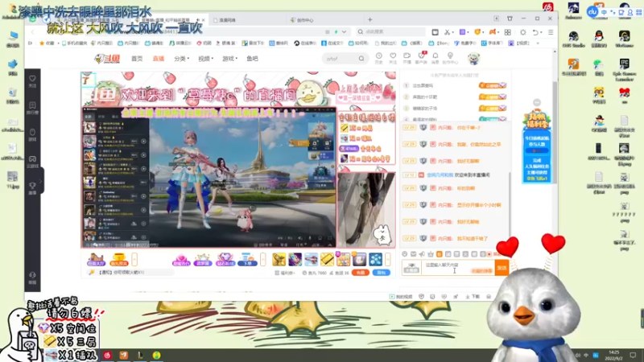Image resolution: width=644 pixels, height=362 pixels.
Task: Open the 首页 home tab
Action: pyautogui.click(x=137, y=59)
